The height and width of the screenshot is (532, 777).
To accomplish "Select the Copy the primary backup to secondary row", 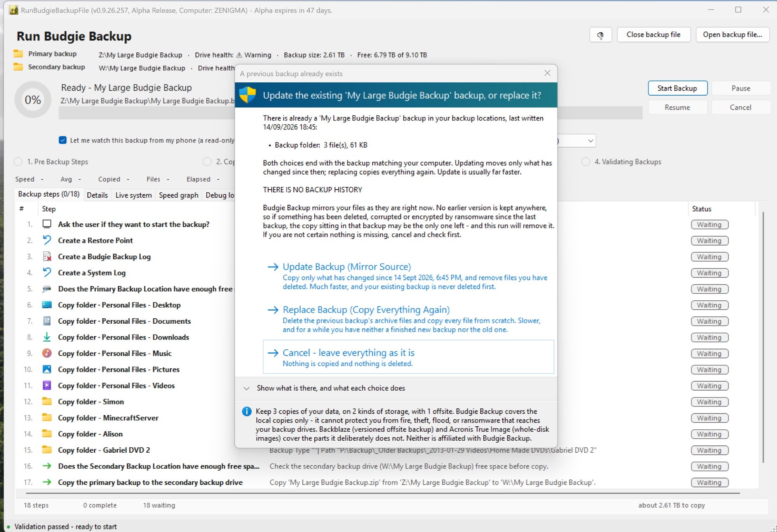I will [x=387, y=482].
